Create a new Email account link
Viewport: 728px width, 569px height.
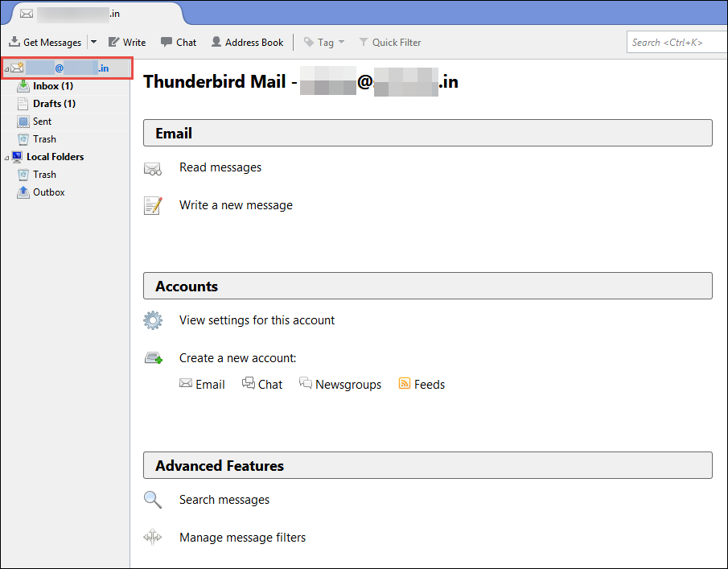tap(210, 385)
